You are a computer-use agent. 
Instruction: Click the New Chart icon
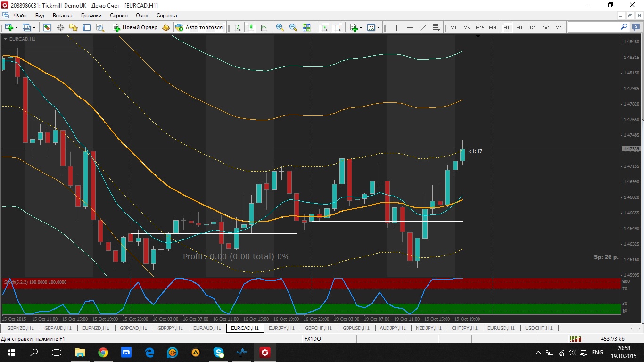click(9, 27)
